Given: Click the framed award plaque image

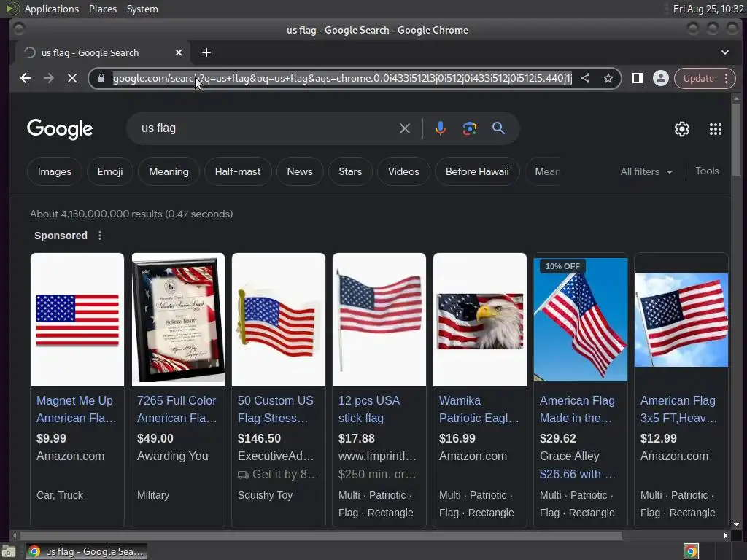Looking at the screenshot, I should [x=178, y=319].
